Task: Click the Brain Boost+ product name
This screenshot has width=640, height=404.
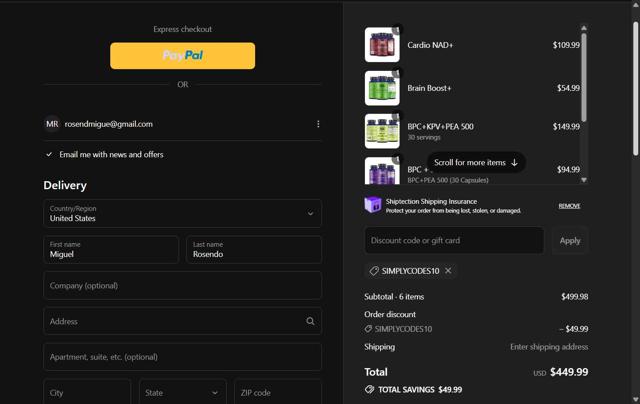Action: (x=429, y=88)
